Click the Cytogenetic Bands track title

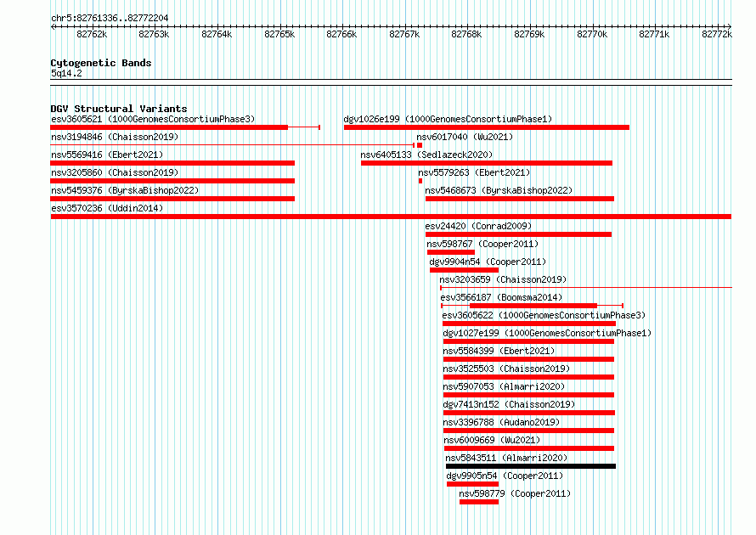pos(101,63)
